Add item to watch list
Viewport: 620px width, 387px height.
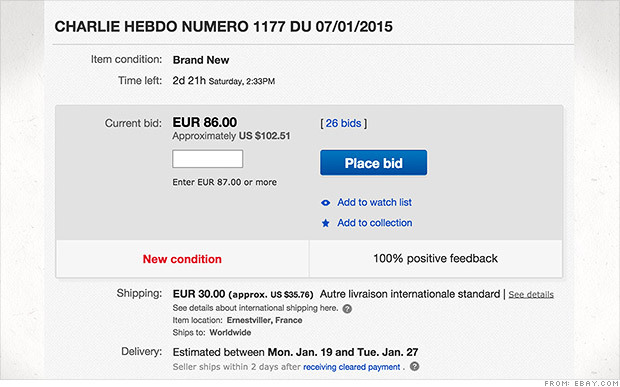coord(374,202)
